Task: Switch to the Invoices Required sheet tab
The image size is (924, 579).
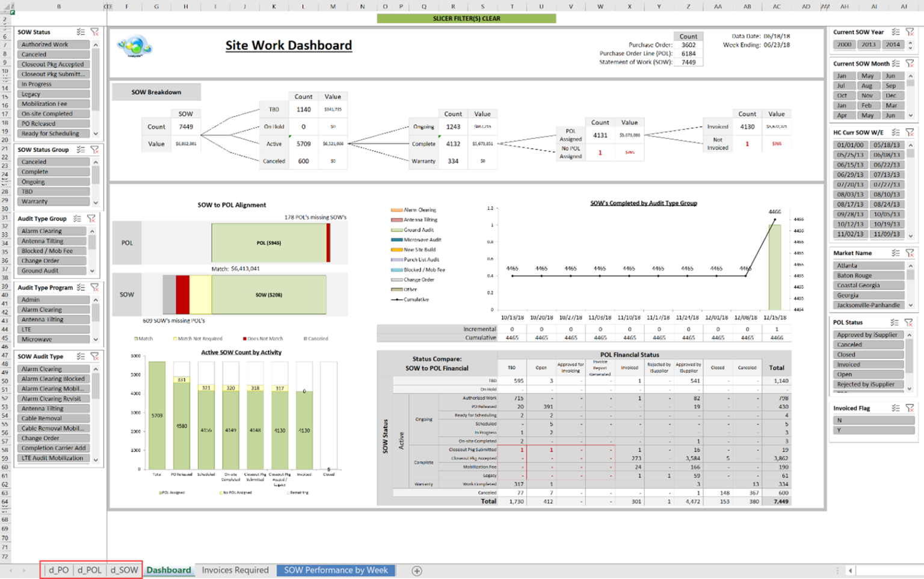Action: pyautogui.click(x=235, y=570)
